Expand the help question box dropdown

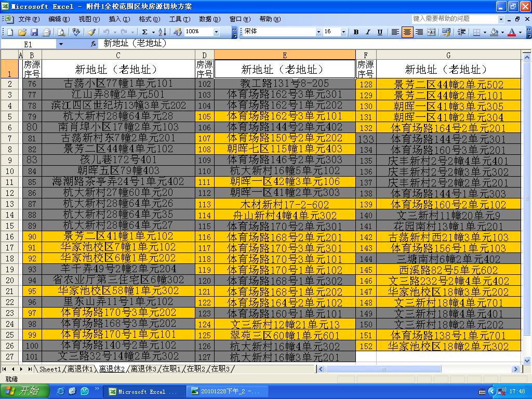click(501, 19)
